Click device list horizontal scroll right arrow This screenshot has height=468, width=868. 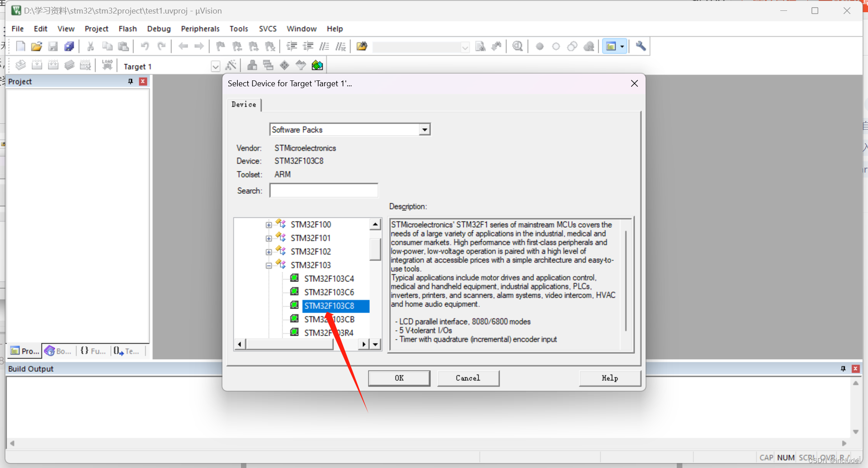(x=363, y=344)
